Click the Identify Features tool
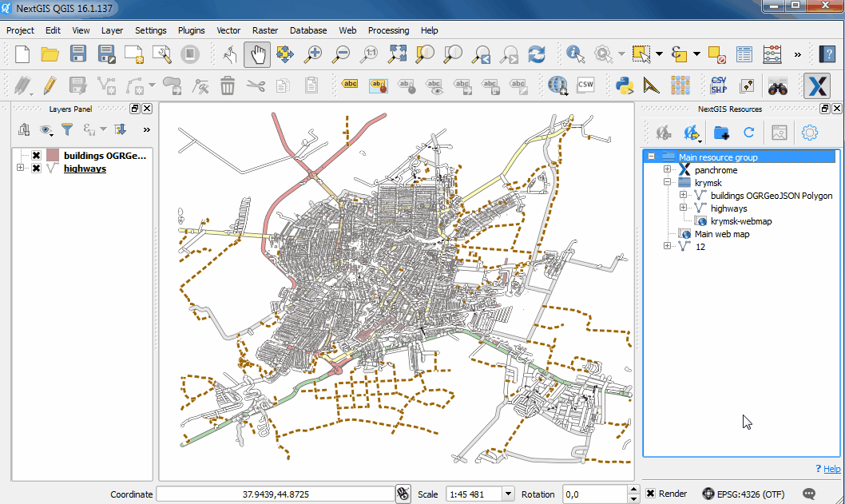Viewport: 845px width, 504px height. click(x=575, y=54)
